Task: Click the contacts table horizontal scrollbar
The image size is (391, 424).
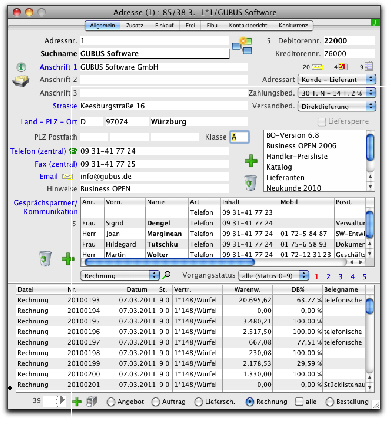Action: tap(170, 262)
